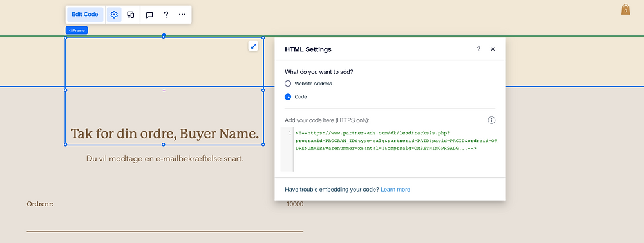Click the HTML Settings panel title

(x=308, y=49)
